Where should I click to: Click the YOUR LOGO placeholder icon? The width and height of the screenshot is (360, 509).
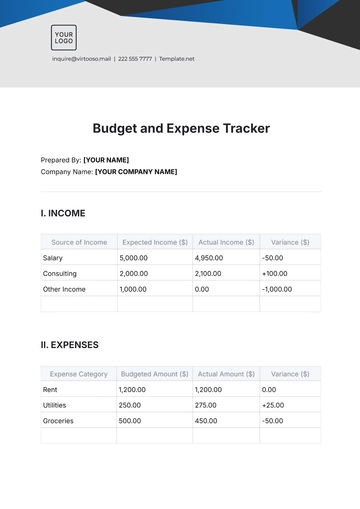[64, 37]
